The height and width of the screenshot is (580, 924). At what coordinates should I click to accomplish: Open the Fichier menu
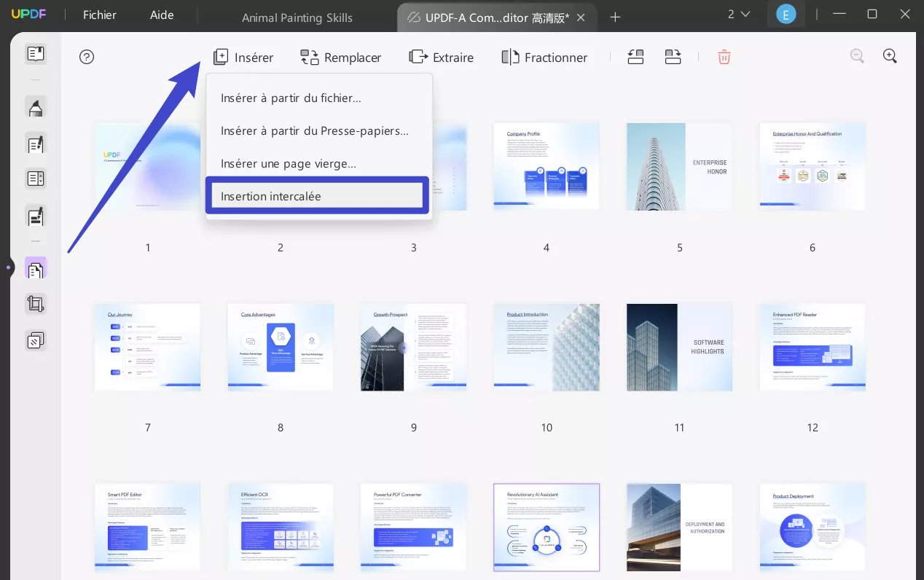pos(100,15)
